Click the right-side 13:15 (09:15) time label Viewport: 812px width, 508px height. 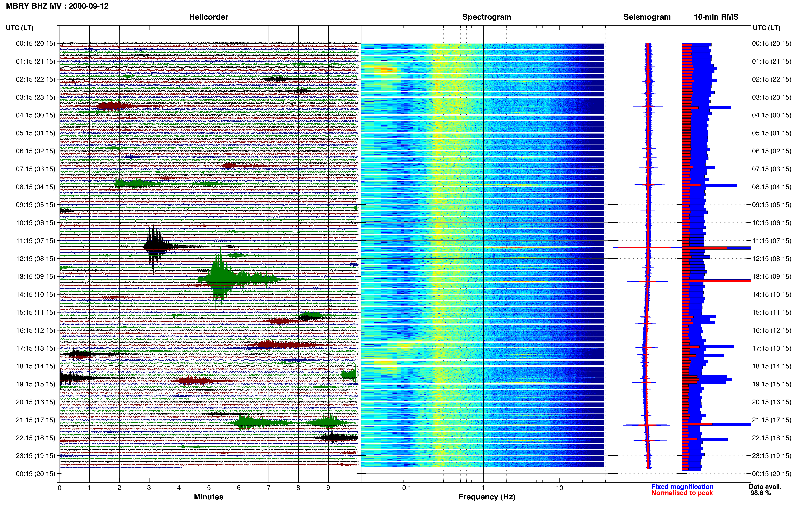[772, 277]
